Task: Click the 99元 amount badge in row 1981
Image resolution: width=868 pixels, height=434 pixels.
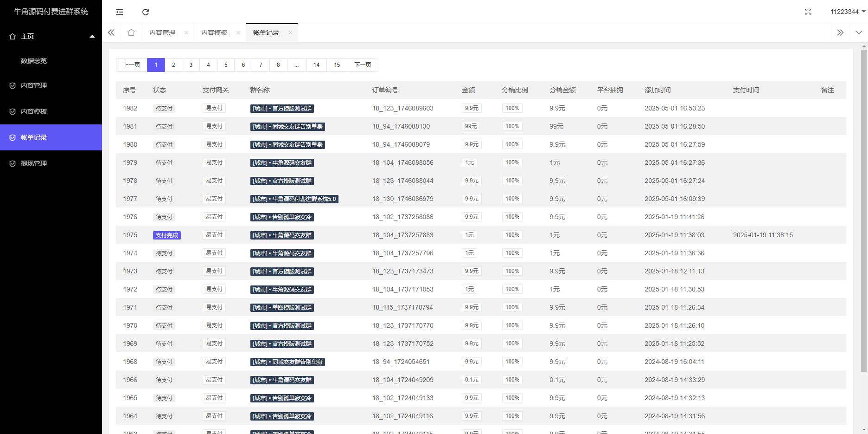Action: coord(471,126)
